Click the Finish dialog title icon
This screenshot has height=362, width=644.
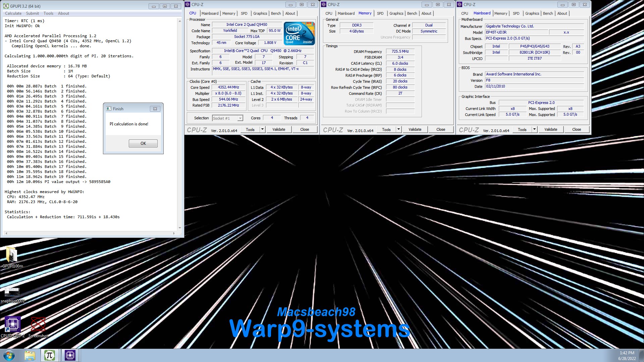pos(109,109)
